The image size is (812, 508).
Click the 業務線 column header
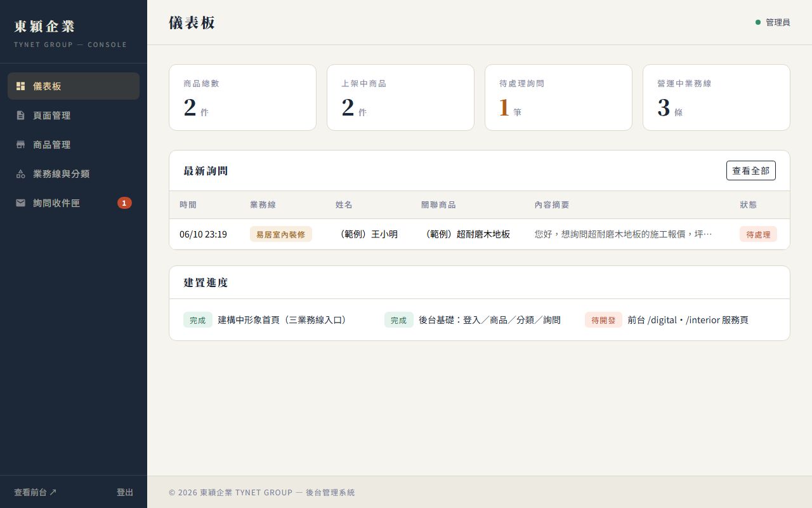click(263, 205)
